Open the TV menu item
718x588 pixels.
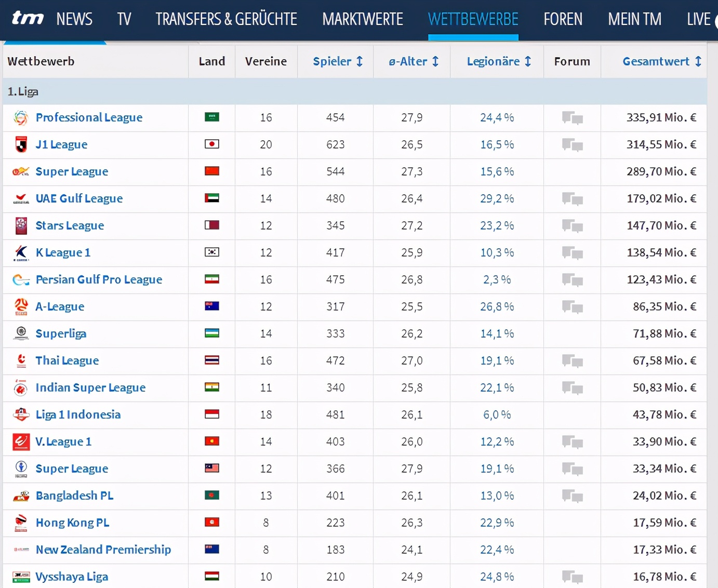pyautogui.click(x=124, y=19)
